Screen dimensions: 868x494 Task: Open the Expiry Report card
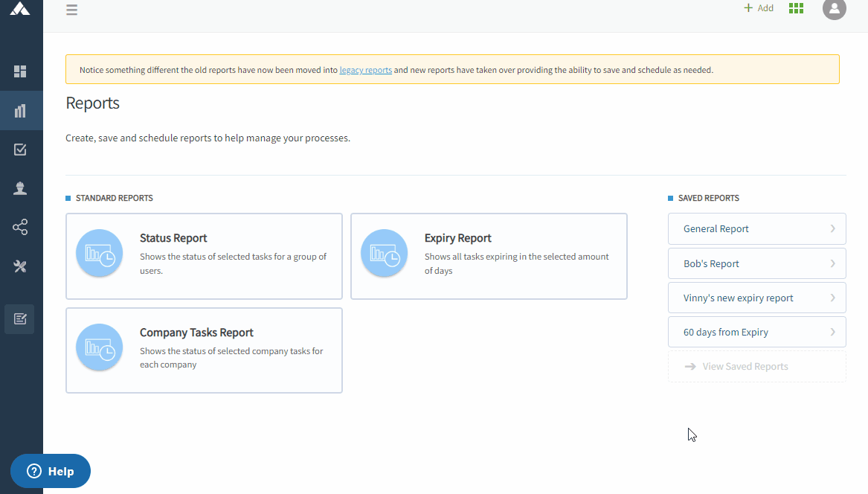point(489,256)
